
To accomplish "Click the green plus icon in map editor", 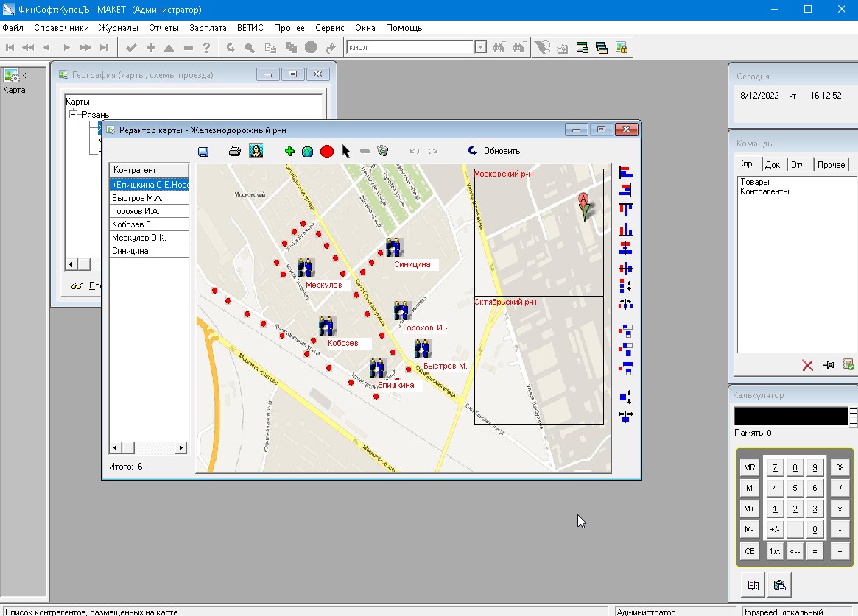I will point(289,152).
